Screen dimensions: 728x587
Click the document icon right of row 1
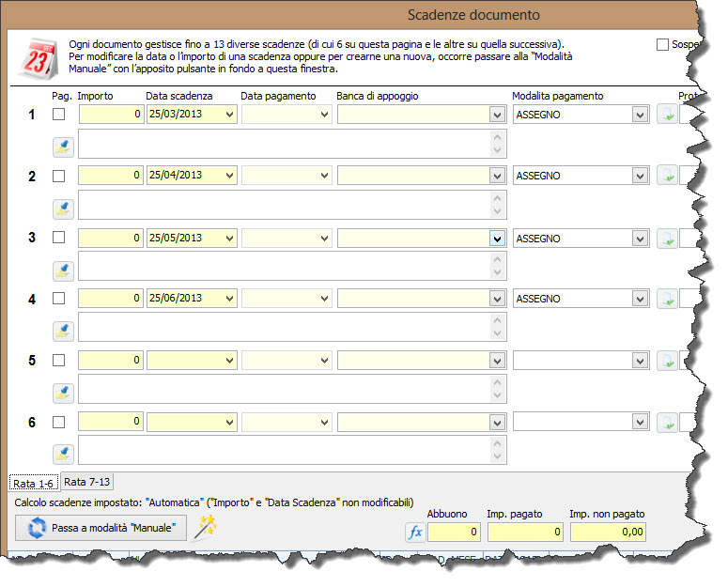pos(666,115)
